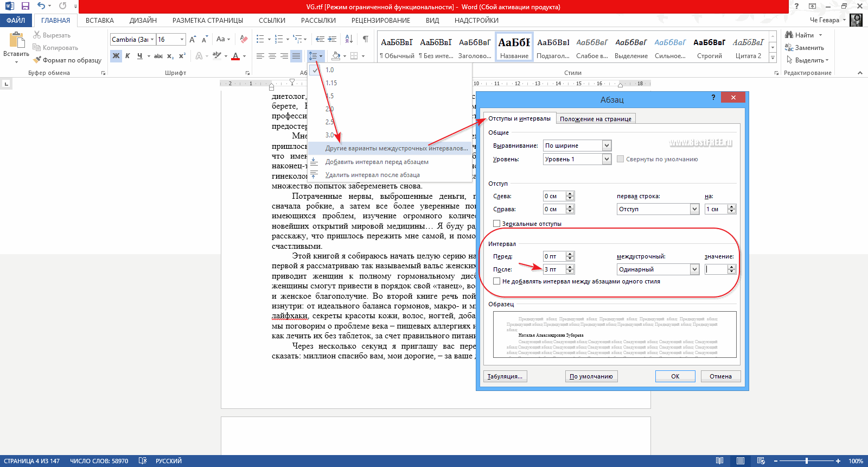This screenshot has width=868, height=467.
Task: Click Заменить in editing group
Action: [x=805, y=48]
